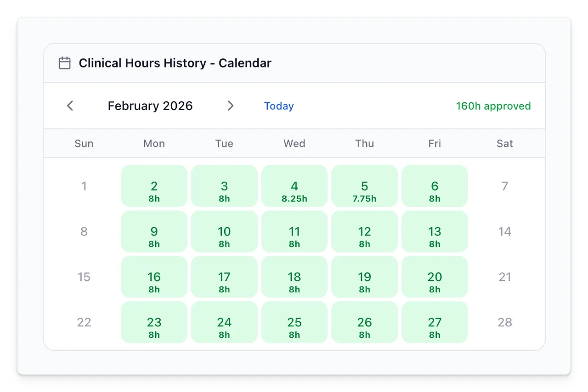Advance to March with the right chevron

coord(231,106)
